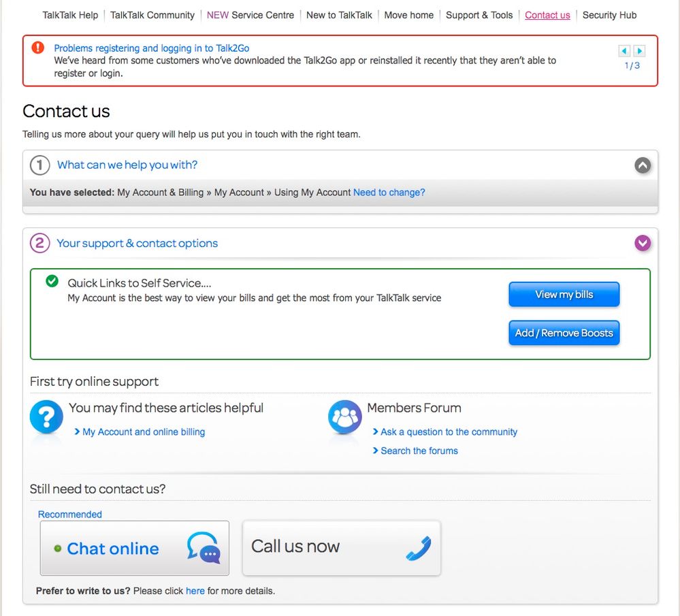Click 'You may find these articles helpful' heading
Screen dimensions: 680x616
(x=166, y=408)
